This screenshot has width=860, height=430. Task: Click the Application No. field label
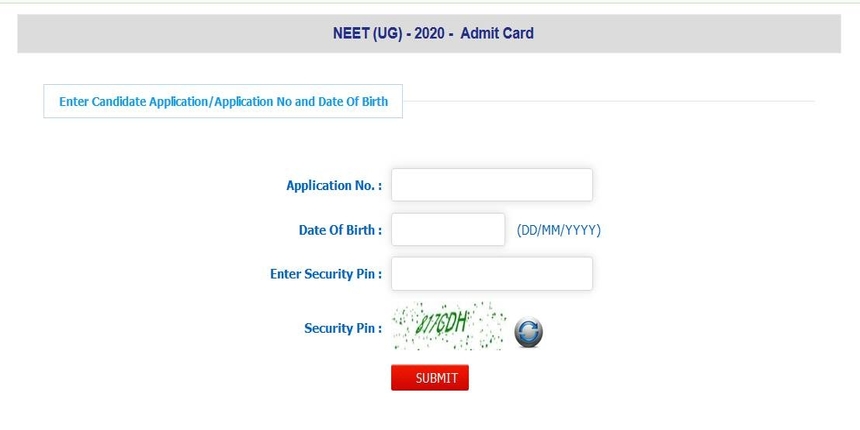[334, 185]
